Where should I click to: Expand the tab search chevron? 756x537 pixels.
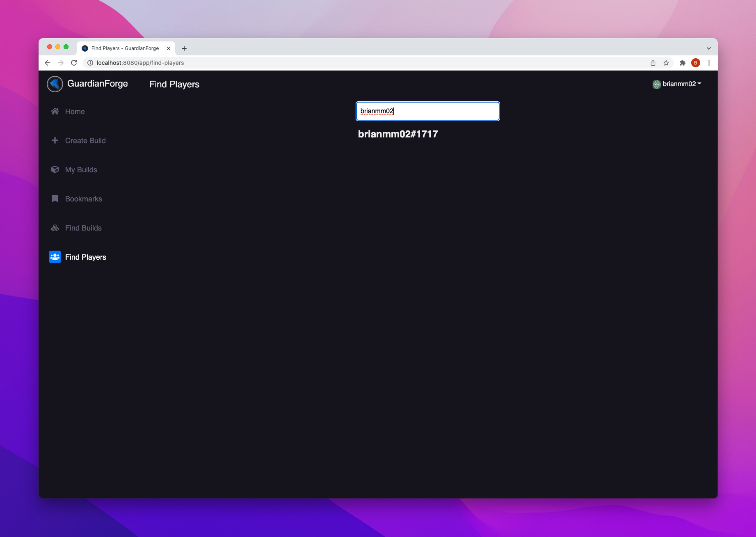pyautogui.click(x=709, y=48)
